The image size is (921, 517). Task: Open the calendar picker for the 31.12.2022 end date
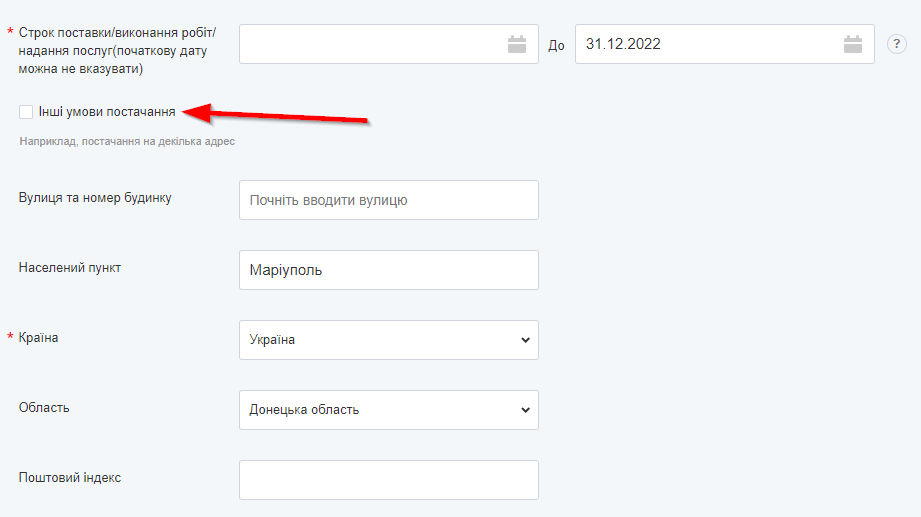coord(852,44)
